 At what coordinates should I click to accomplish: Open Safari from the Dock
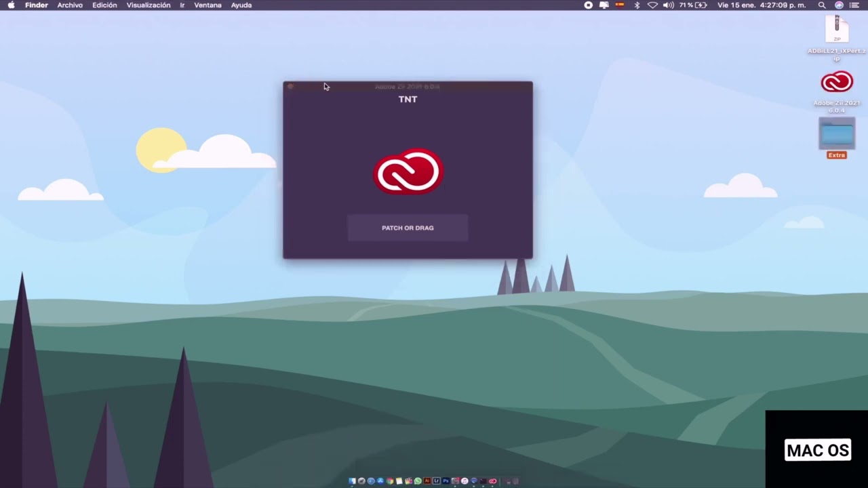coord(371,481)
